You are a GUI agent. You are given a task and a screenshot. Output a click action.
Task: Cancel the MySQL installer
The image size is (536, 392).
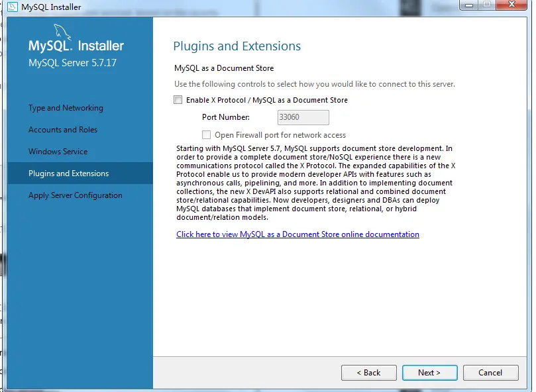(490, 373)
